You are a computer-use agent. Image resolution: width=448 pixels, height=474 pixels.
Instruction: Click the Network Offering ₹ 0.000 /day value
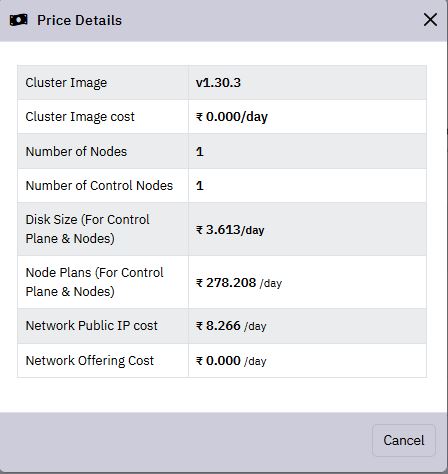(231, 361)
